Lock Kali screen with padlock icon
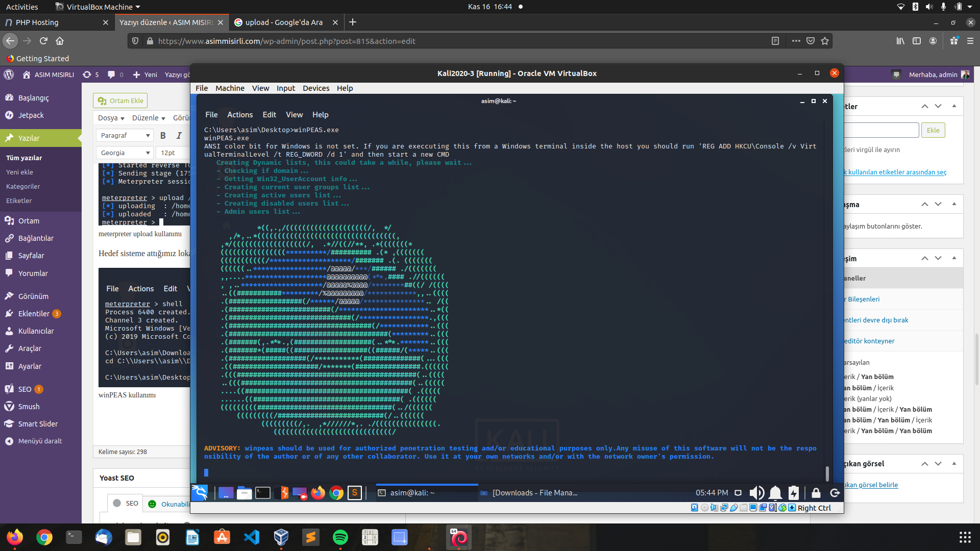This screenshot has width=980, height=551. [816, 493]
